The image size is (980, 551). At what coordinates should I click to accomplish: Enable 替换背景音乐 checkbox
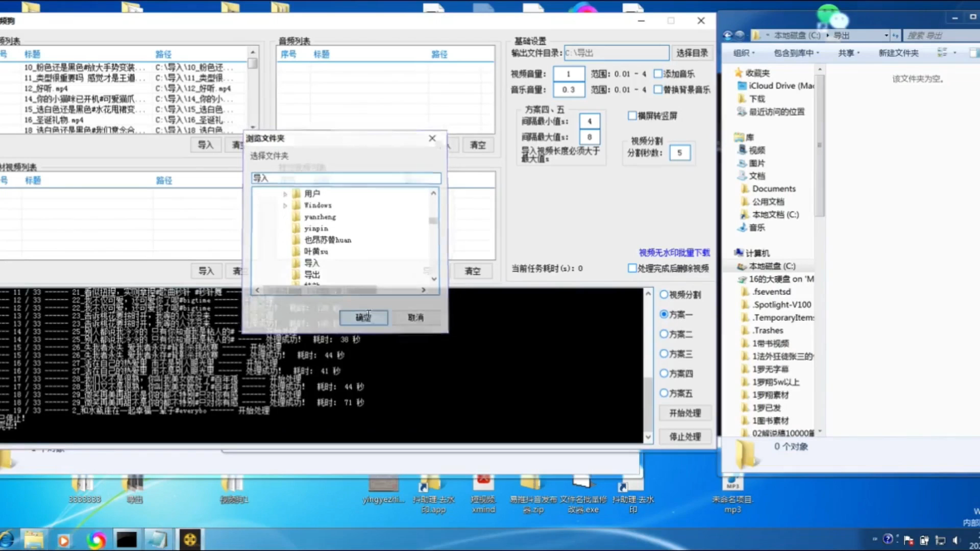coord(658,89)
